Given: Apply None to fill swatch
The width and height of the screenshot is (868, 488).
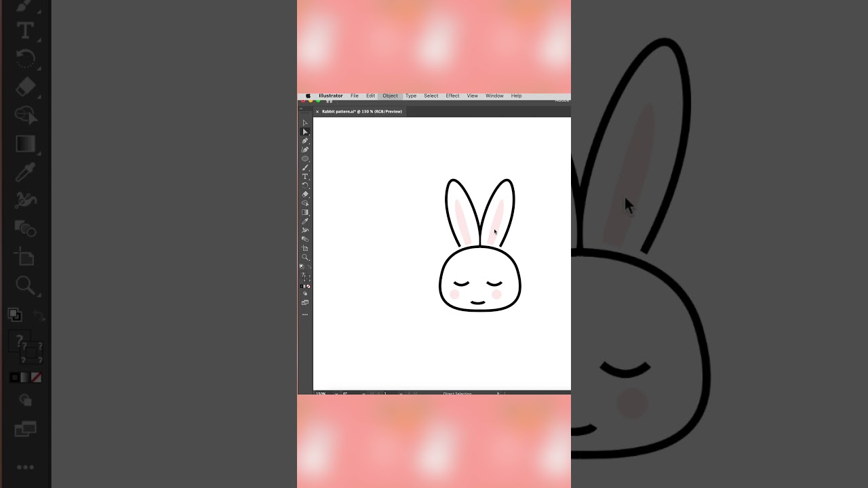Looking at the screenshot, I should coord(309,286).
